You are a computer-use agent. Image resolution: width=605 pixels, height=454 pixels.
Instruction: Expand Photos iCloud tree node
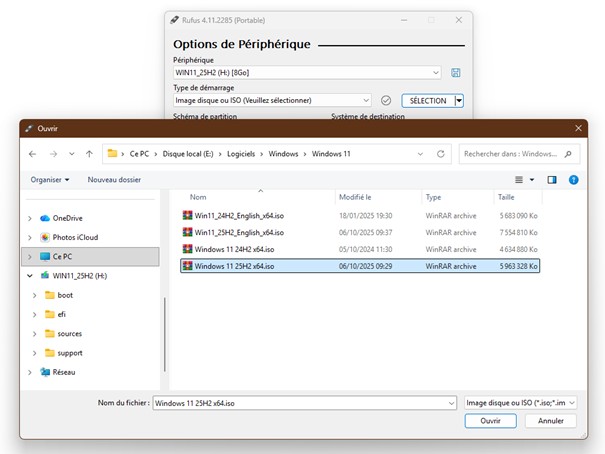[30, 238]
